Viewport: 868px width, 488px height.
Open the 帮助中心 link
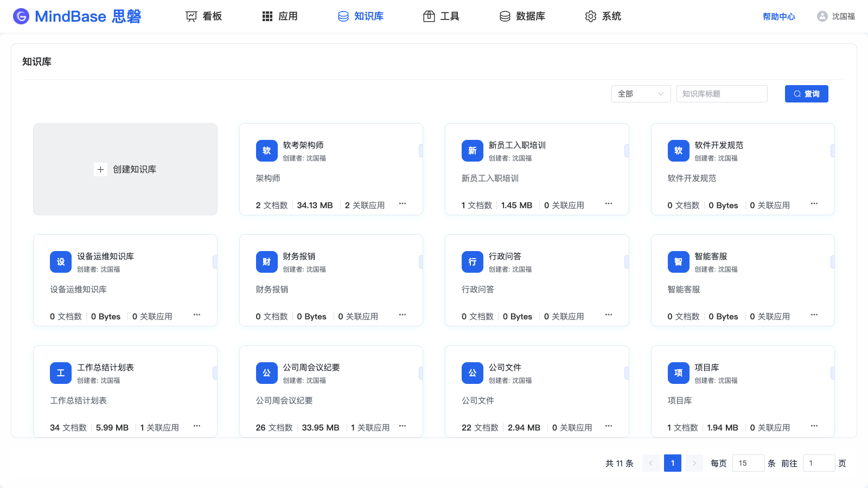coord(779,17)
